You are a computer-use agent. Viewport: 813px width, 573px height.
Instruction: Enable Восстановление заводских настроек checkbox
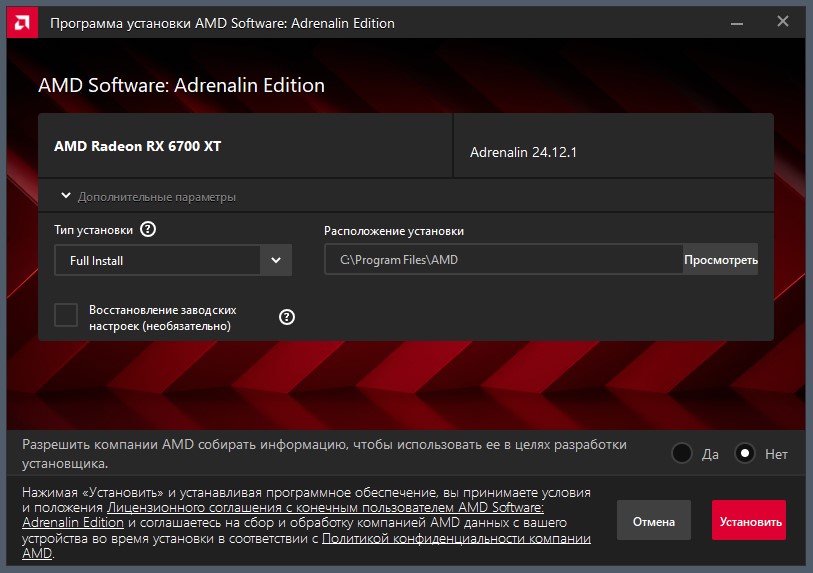pyautogui.click(x=66, y=315)
